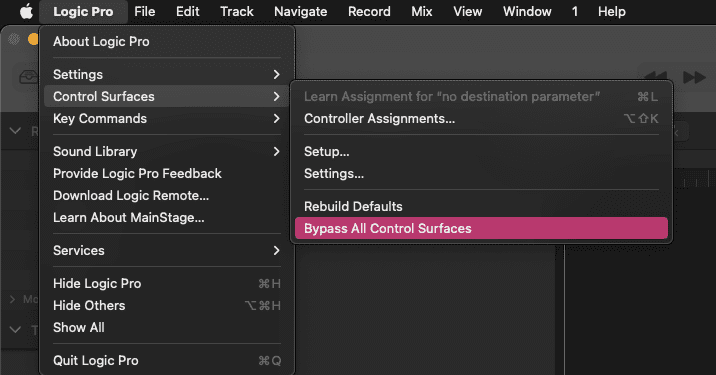Image resolution: width=716 pixels, height=375 pixels.
Task: Collapse the region inspector disclosure chevron
Action: [x=15, y=131]
